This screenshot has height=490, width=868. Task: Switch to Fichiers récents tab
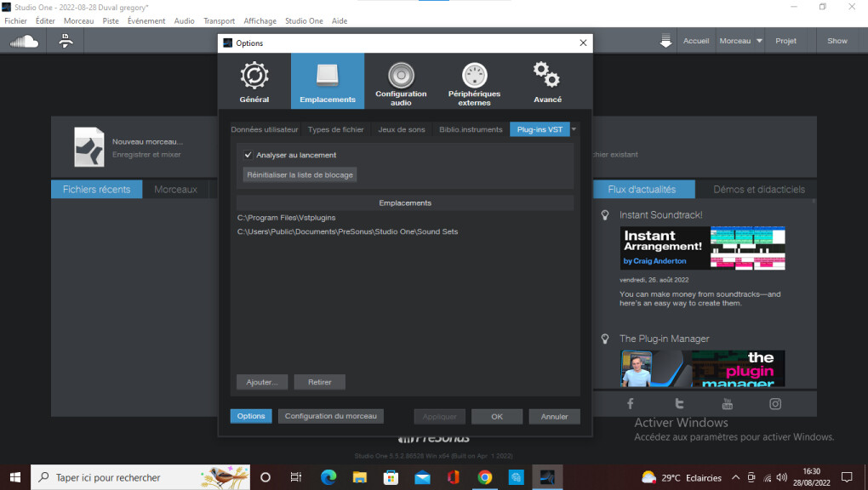pos(96,190)
